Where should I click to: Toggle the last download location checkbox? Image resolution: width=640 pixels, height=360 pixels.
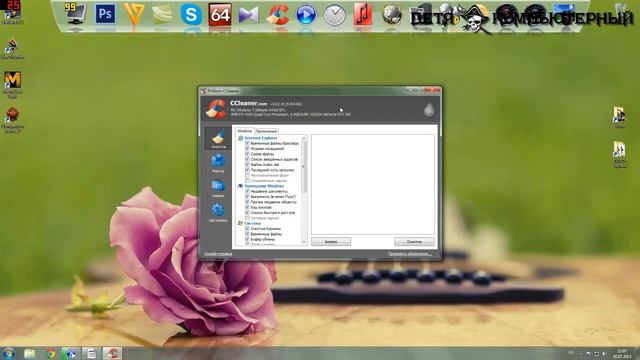point(247,170)
